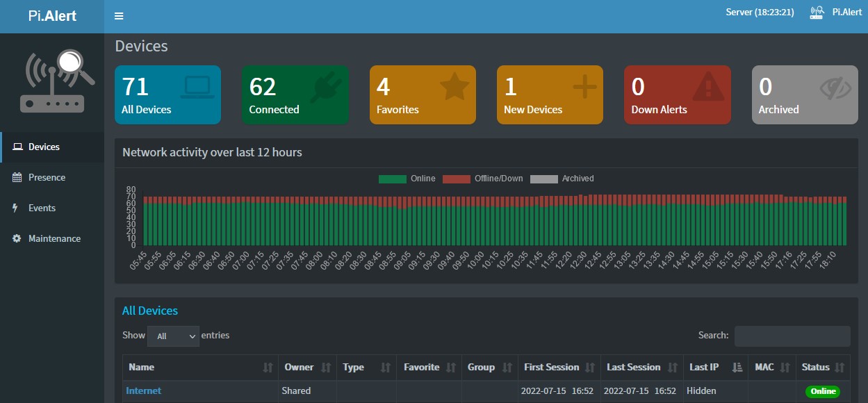The height and width of the screenshot is (403, 868).
Task: Sort the table by Last IP column
Action: [714, 368]
